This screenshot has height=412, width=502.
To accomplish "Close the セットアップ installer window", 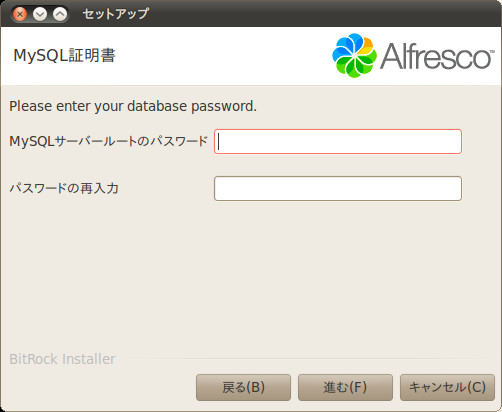I will click(x=20, y=14).
